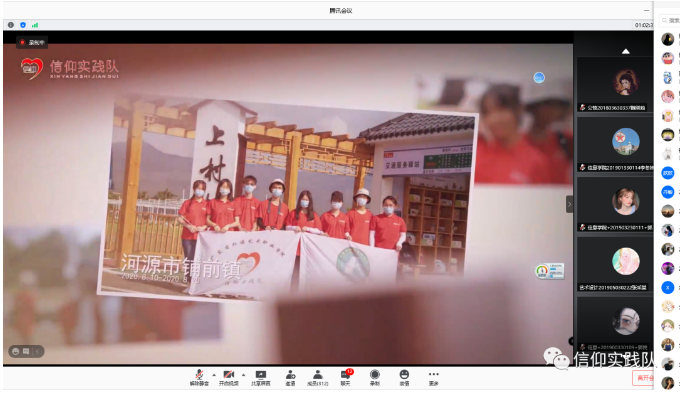Expand video options arrow beside camera
Image resolution: width=683 pixels, height=398 pixels.
[x=243, y=374]
